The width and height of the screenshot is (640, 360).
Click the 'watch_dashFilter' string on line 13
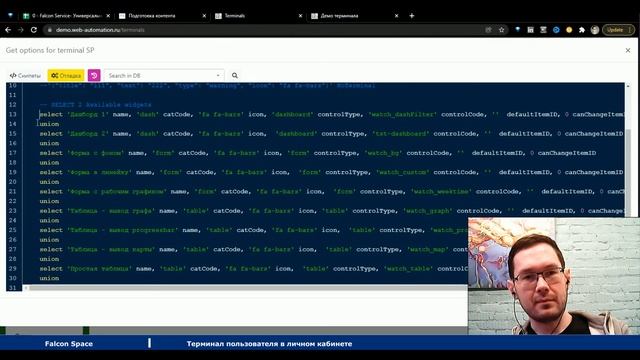402,114
